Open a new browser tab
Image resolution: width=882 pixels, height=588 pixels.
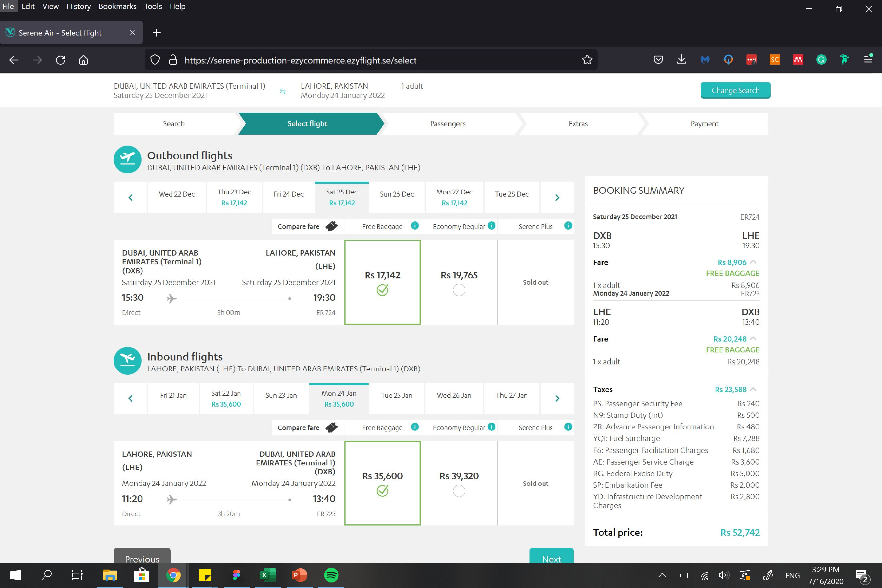(157, 33)
